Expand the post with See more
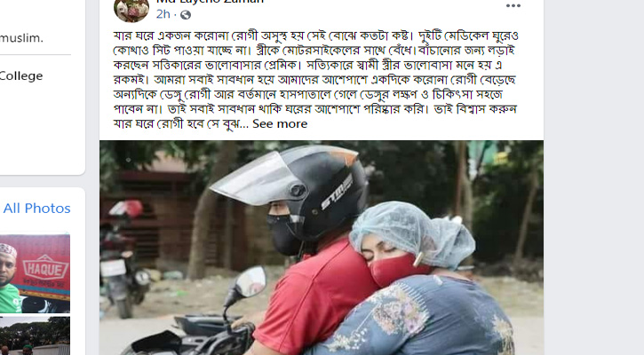644x355 pixels. coord(280,124)
